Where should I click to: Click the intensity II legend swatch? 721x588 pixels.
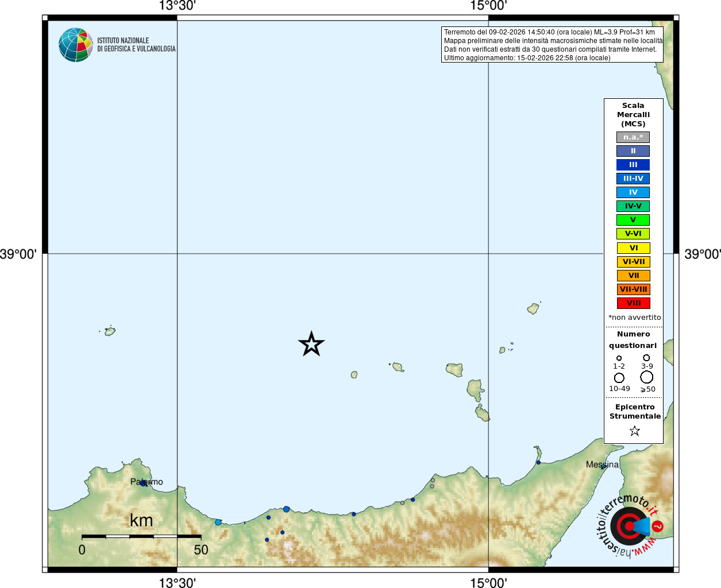[633, 151]
